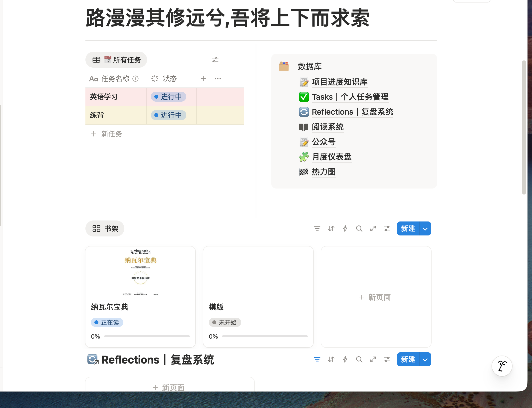Click the 状态 property icon in table header

point(155,79)
